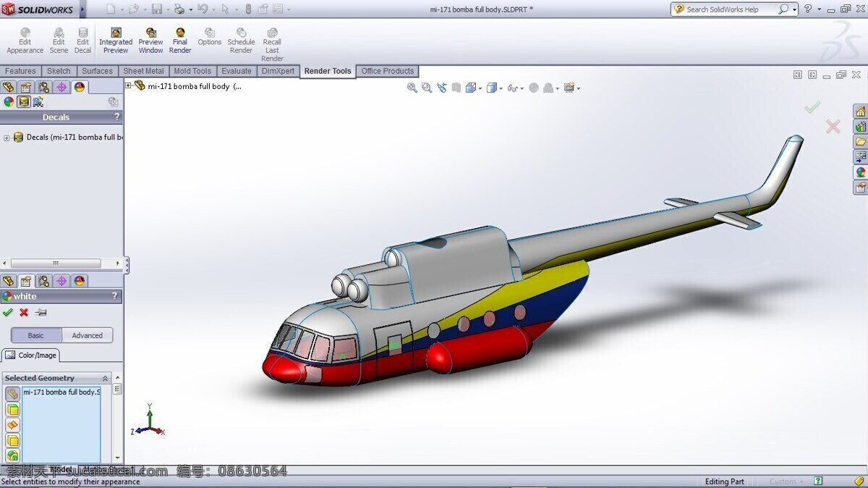Screen dimensions: 868x488
Task: Click the Edit Scene tool
Action: [59, 41]
